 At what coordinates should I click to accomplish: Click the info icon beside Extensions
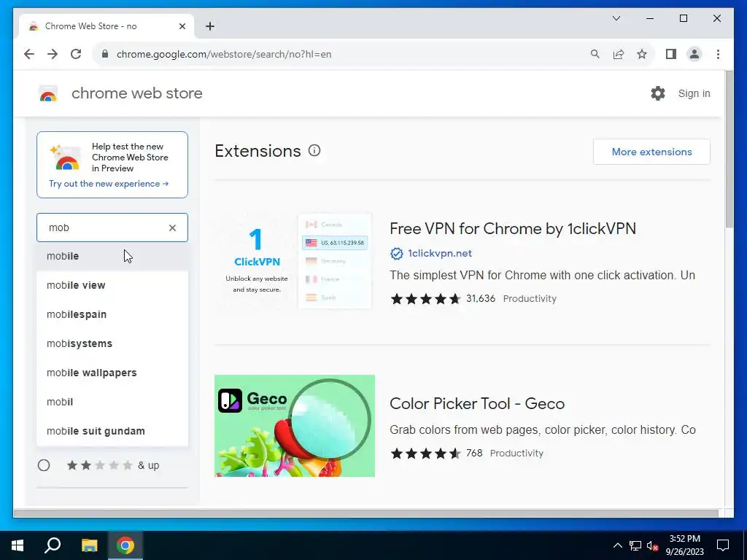pyautogui.click(x=314, y=150)
